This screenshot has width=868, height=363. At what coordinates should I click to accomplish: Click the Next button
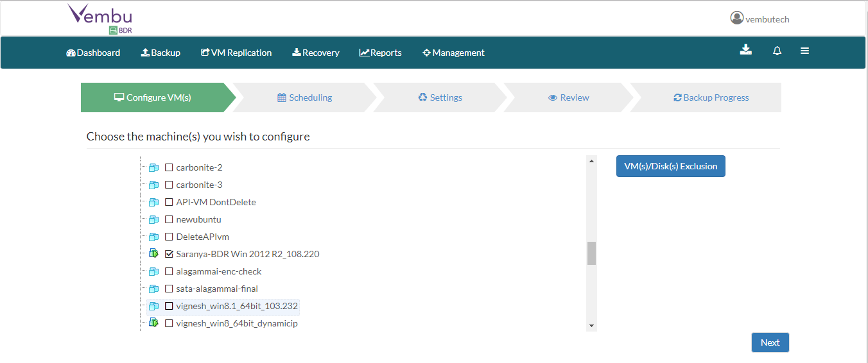[770, 342]
